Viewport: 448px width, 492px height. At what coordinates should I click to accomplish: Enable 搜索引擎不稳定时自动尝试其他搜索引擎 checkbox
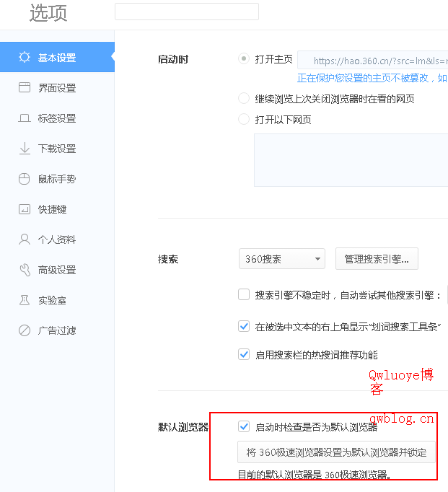[244, 294]
